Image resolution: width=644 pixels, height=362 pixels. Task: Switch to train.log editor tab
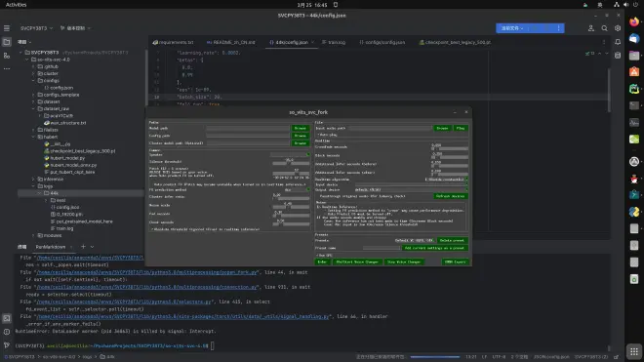click(x=334, y=42)
